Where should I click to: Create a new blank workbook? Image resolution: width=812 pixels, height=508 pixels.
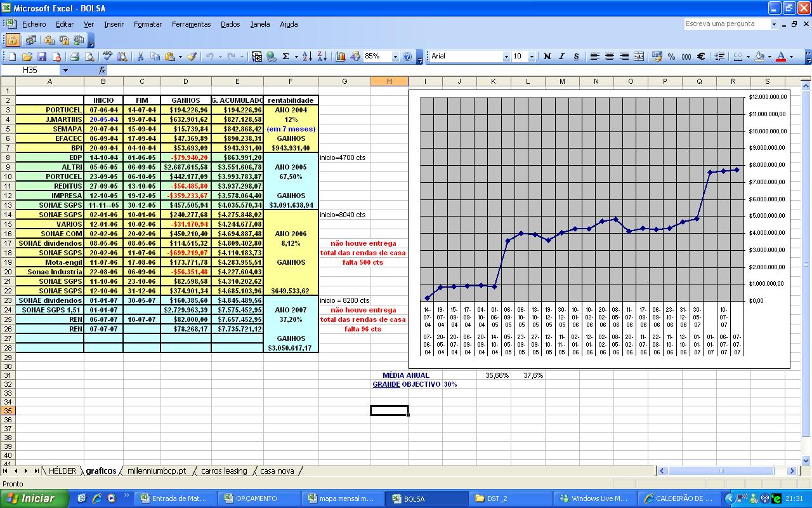12,57
